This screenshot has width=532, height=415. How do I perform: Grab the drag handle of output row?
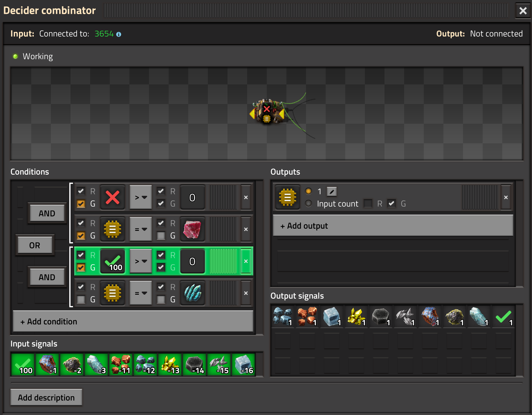(480, 197)
